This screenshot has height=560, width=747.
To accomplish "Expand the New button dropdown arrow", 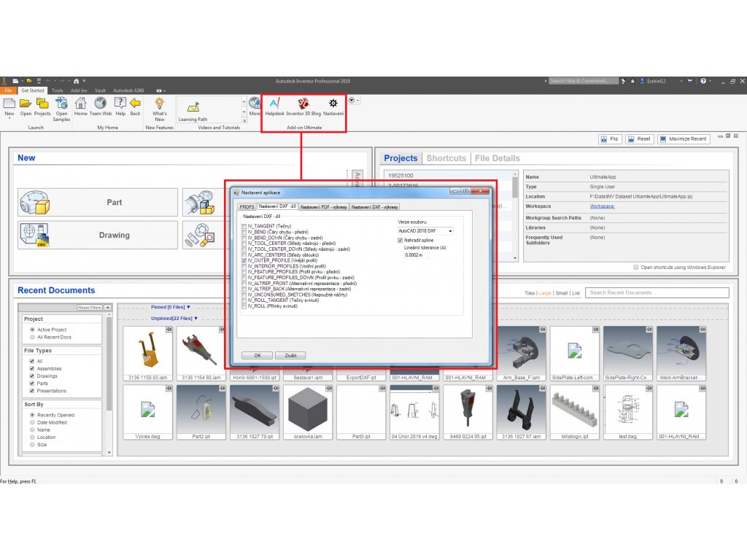I will pos(9,118).
